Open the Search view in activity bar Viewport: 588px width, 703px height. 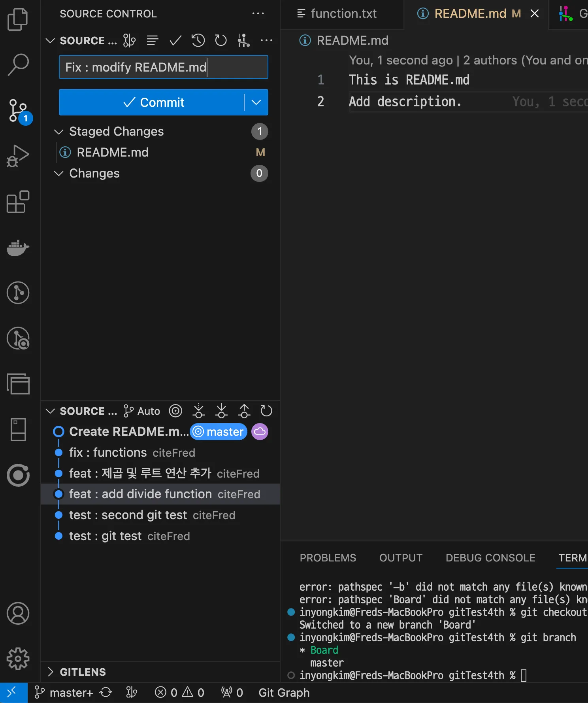tap(18, 64)
